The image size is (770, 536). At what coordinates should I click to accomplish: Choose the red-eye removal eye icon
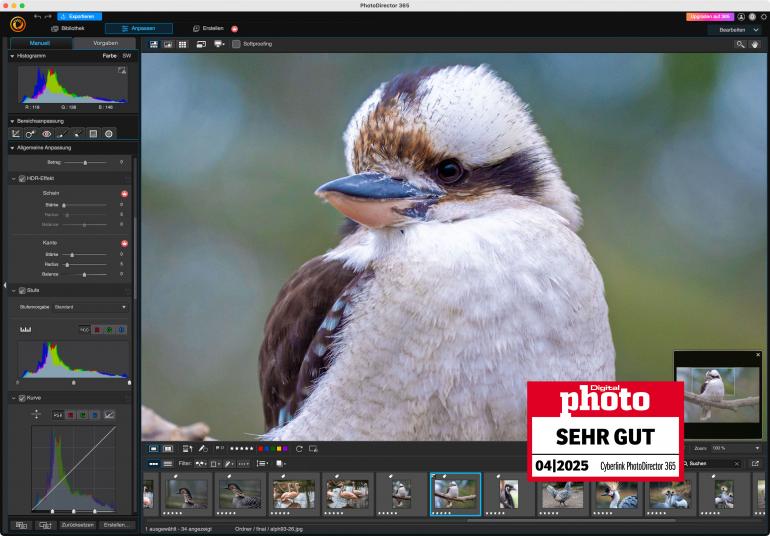click(x=47, y=134)
